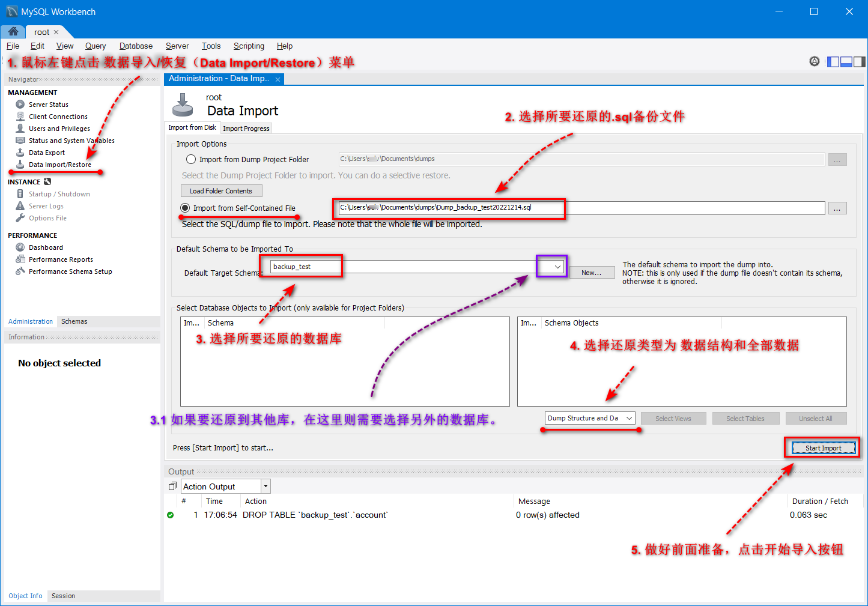The image size is (868, 606).
Task: Click the Client Connections icon
Action: 20,117
